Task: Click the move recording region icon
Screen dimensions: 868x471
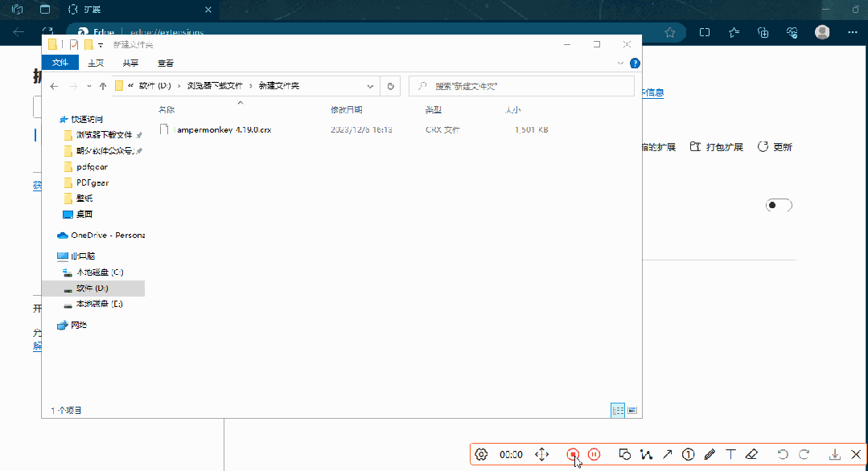Action: (542, 454)
